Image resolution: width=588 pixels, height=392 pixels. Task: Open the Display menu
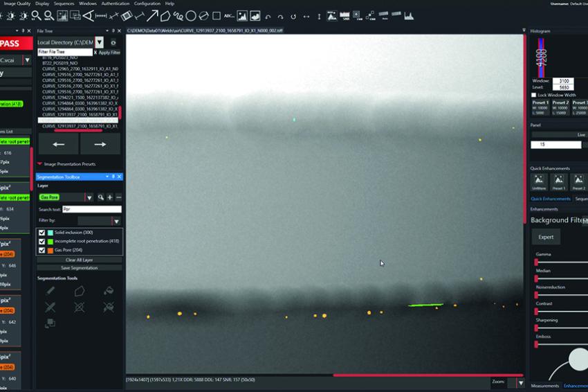[x=42, y=3]
